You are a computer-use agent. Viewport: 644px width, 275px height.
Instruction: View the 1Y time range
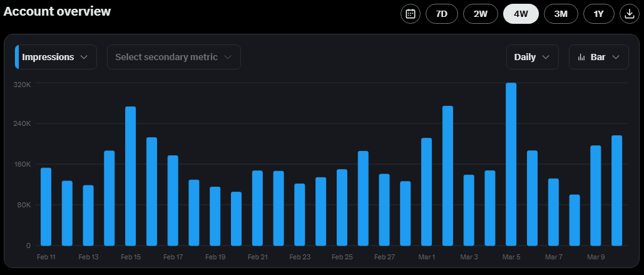tap(599, 14)
